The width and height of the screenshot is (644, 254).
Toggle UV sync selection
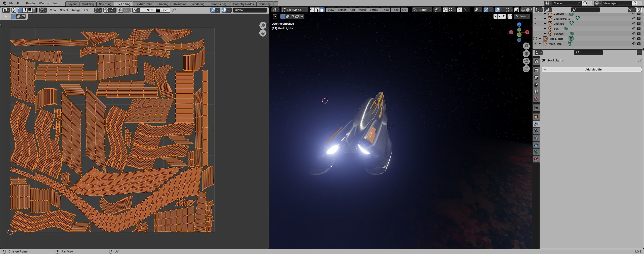point(14,10)
